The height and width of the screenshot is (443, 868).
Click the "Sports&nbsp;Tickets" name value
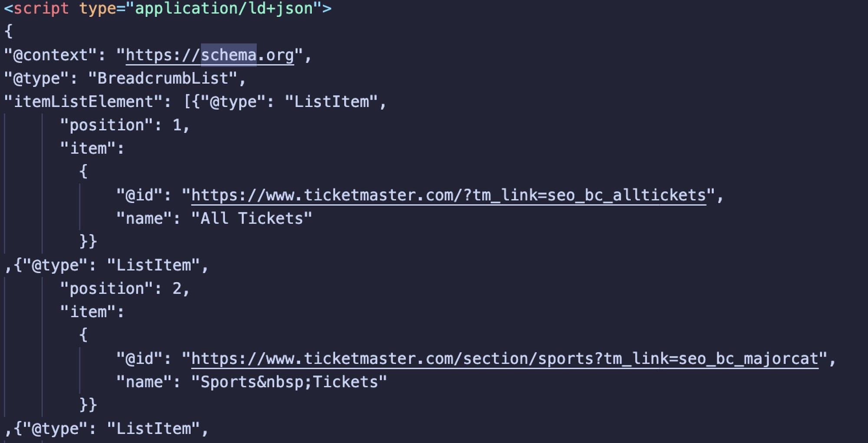coord(289,382)
